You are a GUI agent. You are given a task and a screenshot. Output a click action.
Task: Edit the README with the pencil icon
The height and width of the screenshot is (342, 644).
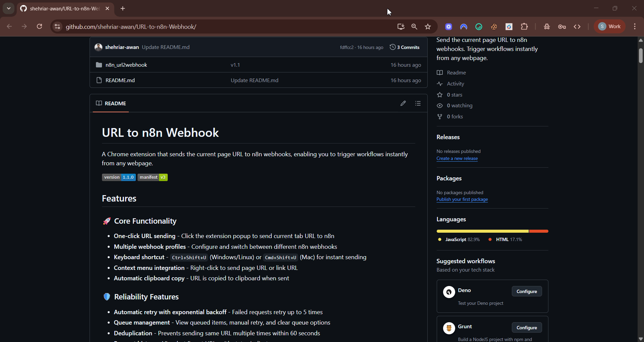(403, 103)
